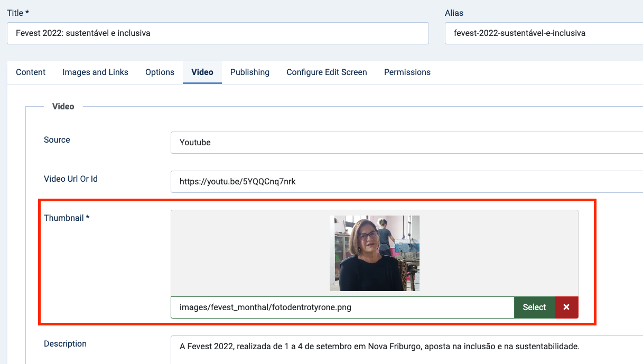The width and height of the screenshot is (643, 364).
Task: Click the thumbnail preview image
Action: click(374, 253)
